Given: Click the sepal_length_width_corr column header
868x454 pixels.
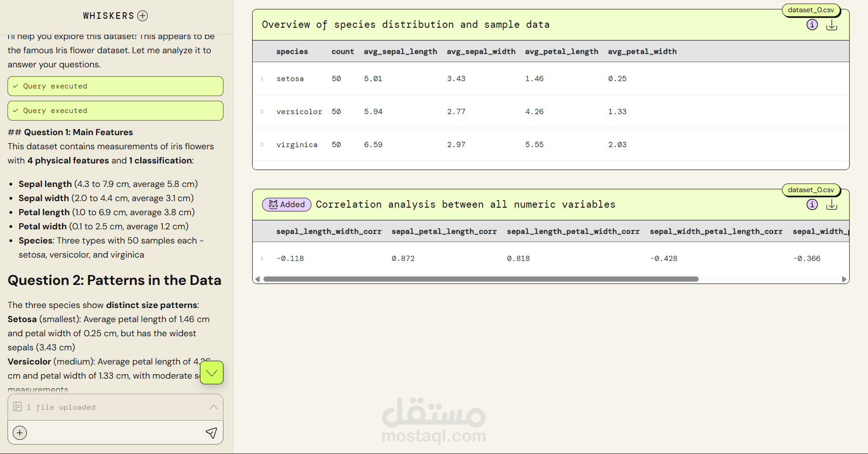Looking at the screenshot, I should (329, 231).
